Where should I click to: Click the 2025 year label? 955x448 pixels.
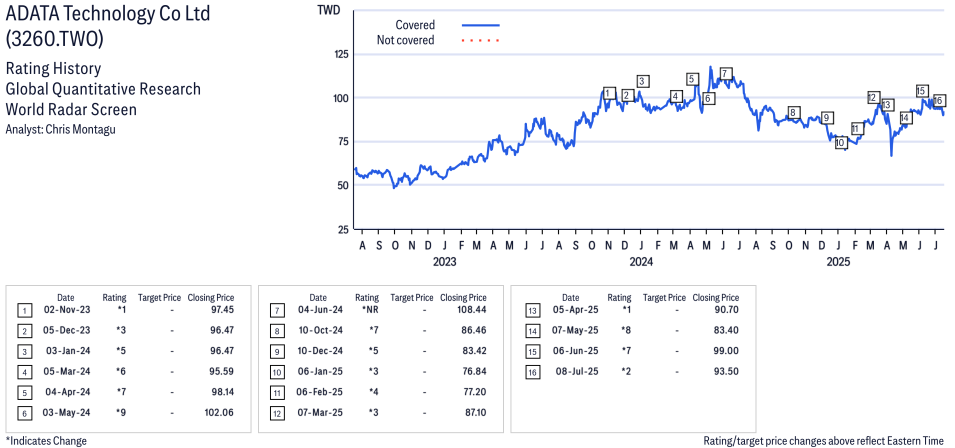(838, 262)
